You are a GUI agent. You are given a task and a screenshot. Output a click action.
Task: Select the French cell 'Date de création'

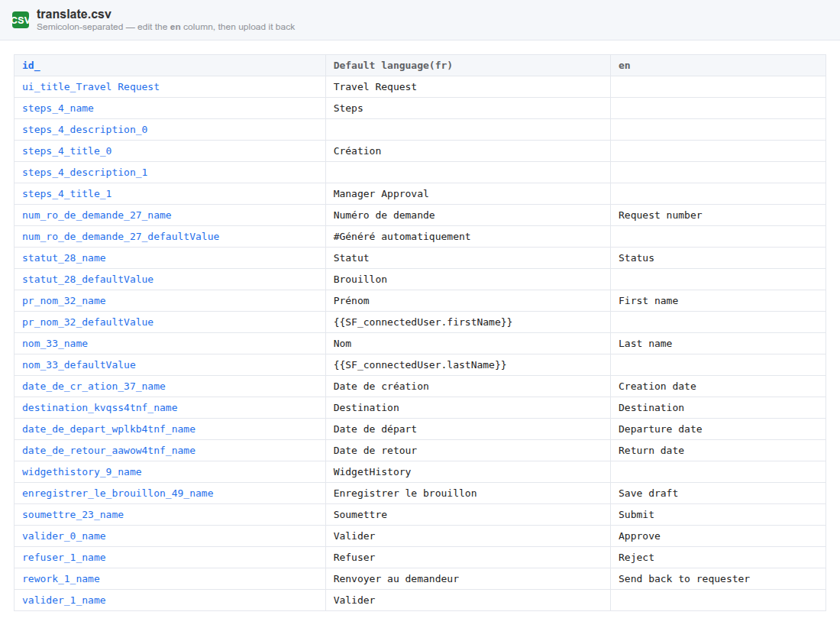(x=467, y=387)
